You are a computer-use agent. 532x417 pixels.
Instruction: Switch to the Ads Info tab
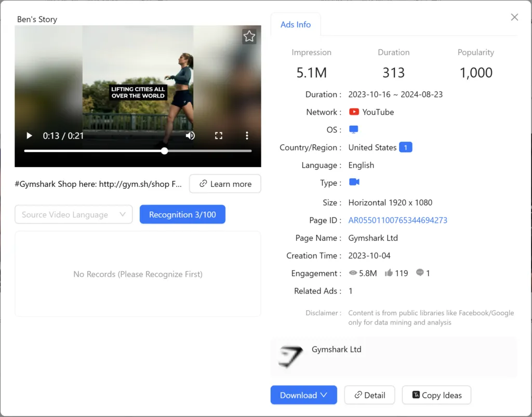pos(295,24)
